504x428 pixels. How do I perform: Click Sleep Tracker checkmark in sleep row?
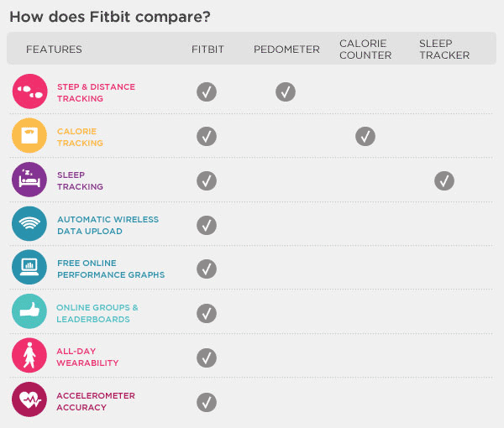(444, 180)
